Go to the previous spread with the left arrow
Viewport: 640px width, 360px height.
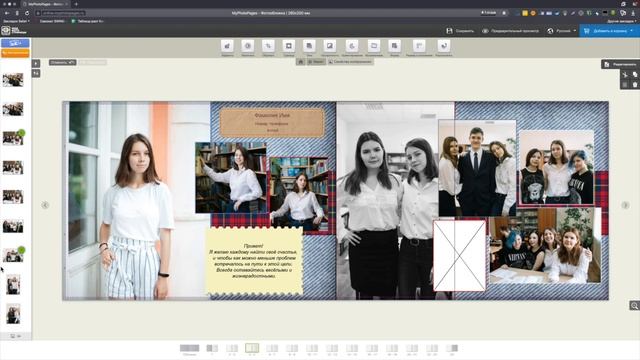coord(45,205)
